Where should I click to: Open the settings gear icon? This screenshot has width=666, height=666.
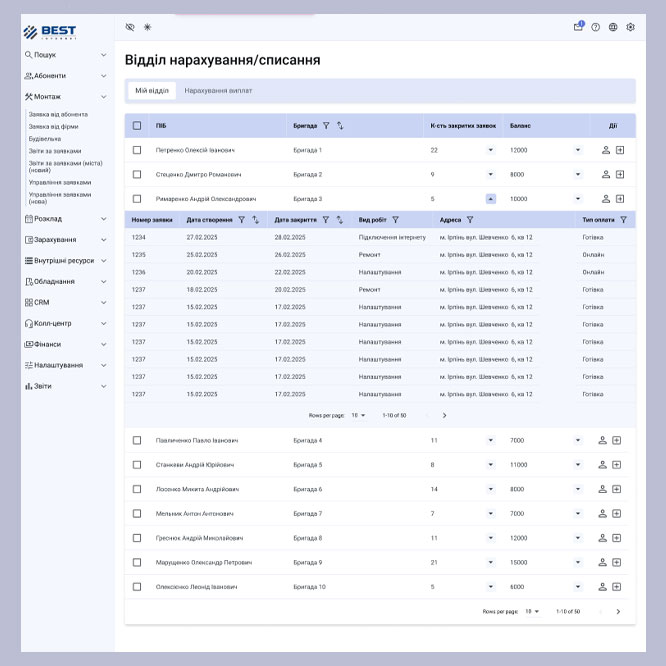(631, 27)
